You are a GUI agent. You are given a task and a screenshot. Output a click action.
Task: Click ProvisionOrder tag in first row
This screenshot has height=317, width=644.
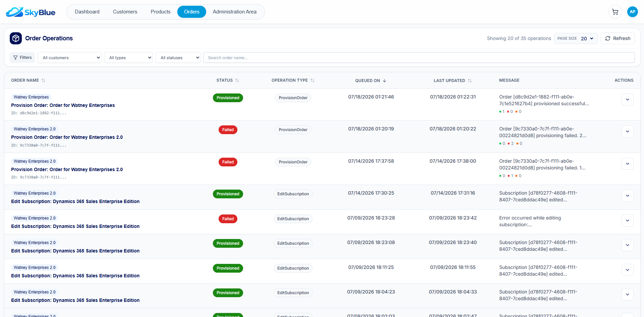(x=293, y=98)
